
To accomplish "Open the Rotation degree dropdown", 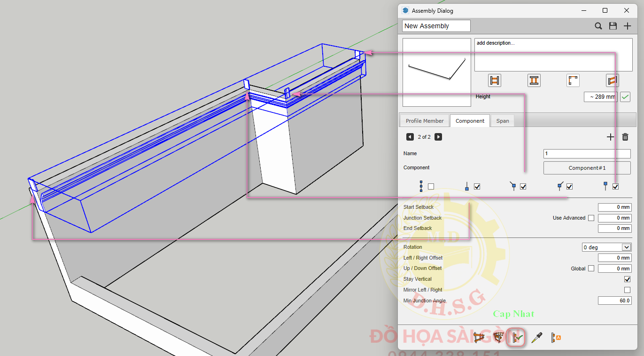I will (606, 247).
